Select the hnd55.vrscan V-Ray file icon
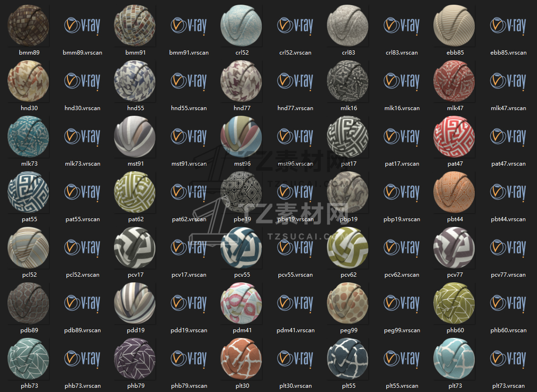 point(189,81)
